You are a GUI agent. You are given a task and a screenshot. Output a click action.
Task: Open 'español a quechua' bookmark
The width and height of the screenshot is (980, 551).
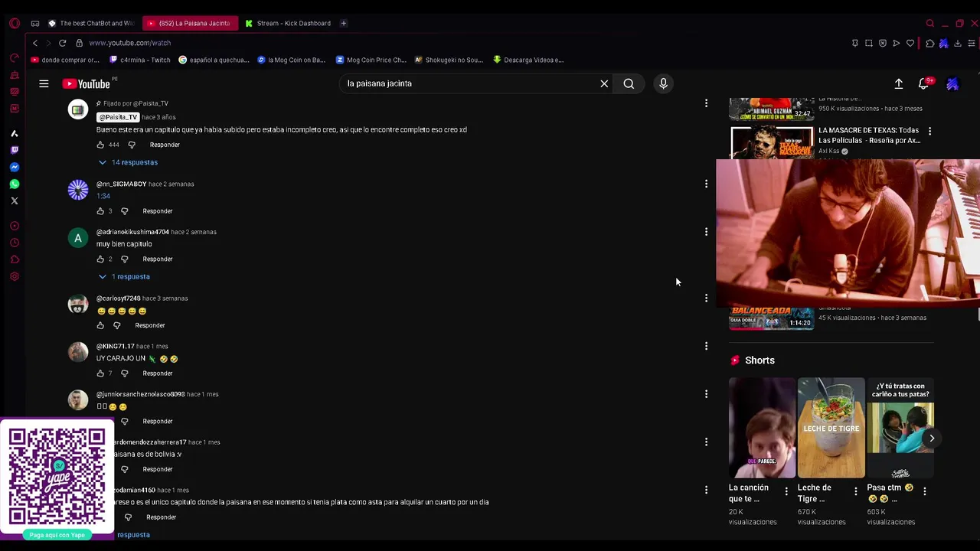pyautogui.click(x=214, y=60)
